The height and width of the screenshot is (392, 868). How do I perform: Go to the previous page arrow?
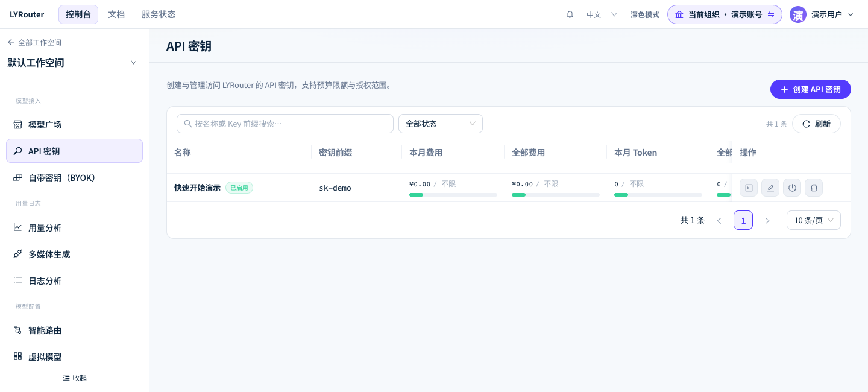pyautogui.click(x=719, y=221)
